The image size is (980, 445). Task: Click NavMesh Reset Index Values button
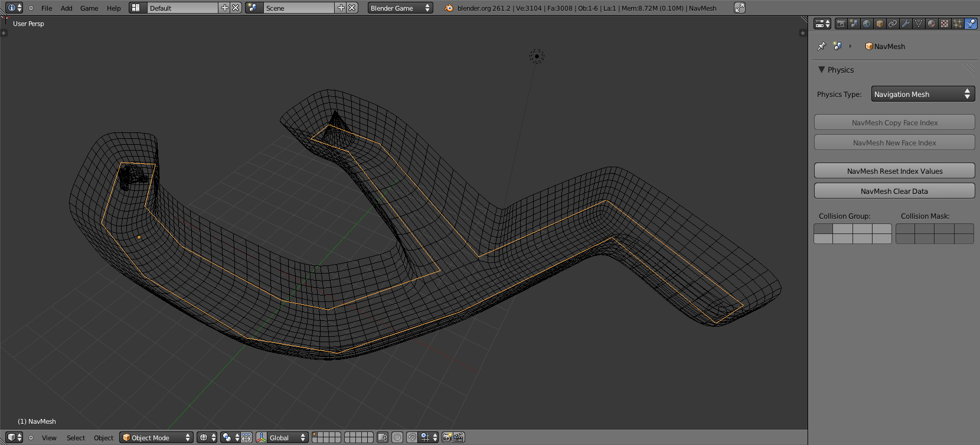894,171
